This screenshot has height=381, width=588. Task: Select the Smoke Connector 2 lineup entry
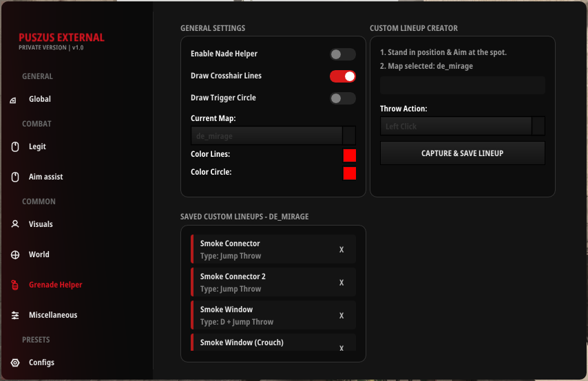tap(273, 282)
